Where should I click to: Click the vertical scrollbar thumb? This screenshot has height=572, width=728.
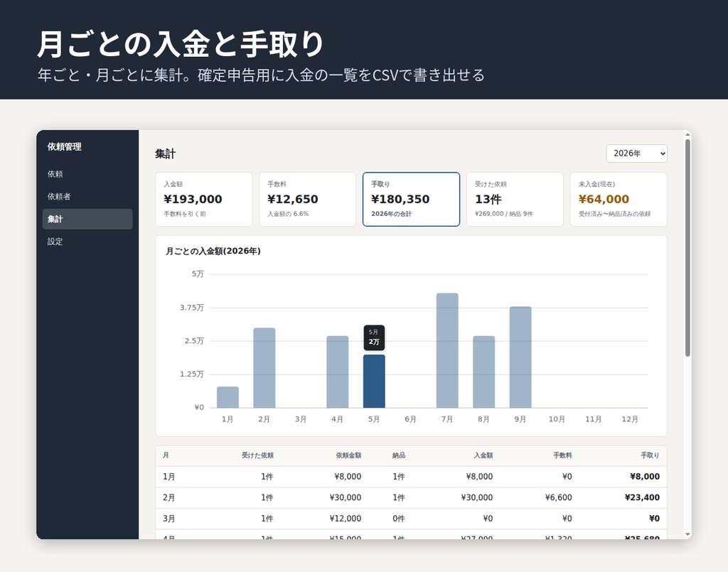click(687, 248)
